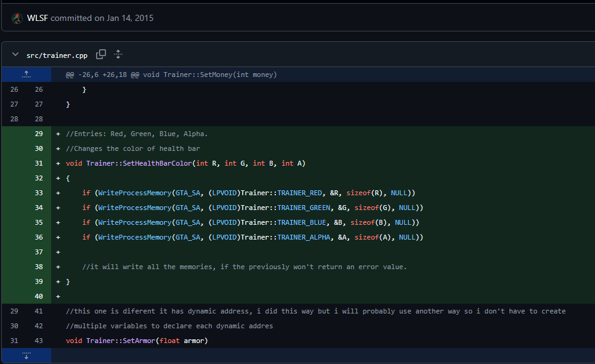Select old line number 26

coord(14,89)
